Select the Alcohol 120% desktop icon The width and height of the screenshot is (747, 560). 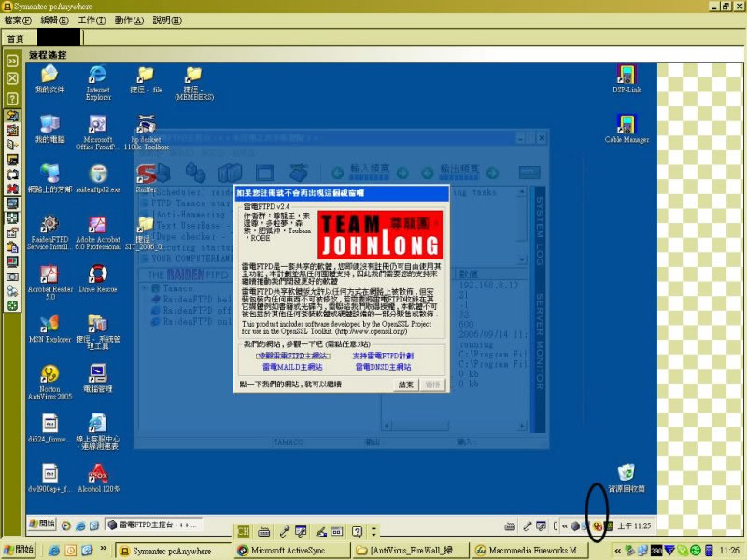click(x=98, y=479)
